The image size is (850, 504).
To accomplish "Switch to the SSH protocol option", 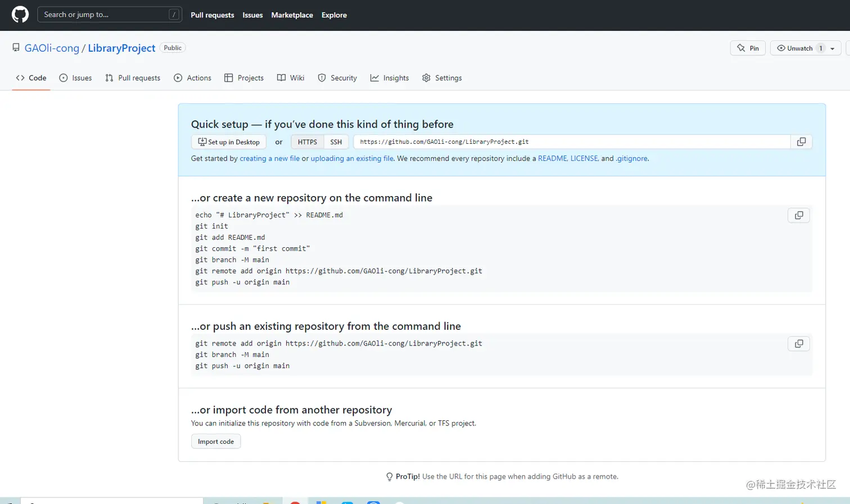I will 336,142.
